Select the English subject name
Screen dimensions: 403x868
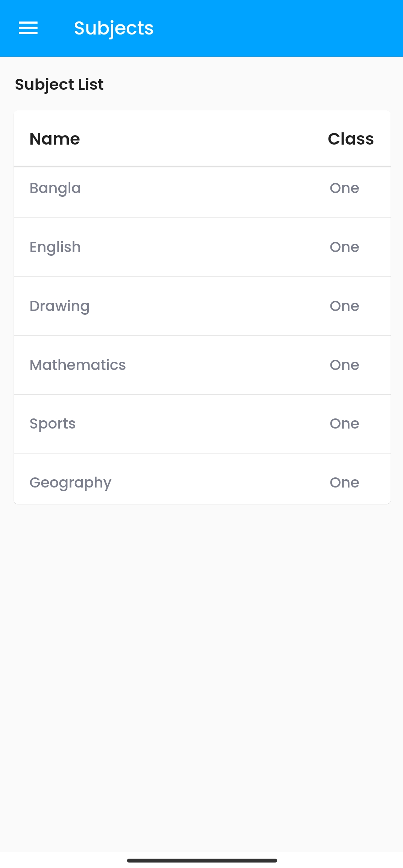tap(55, 247)
